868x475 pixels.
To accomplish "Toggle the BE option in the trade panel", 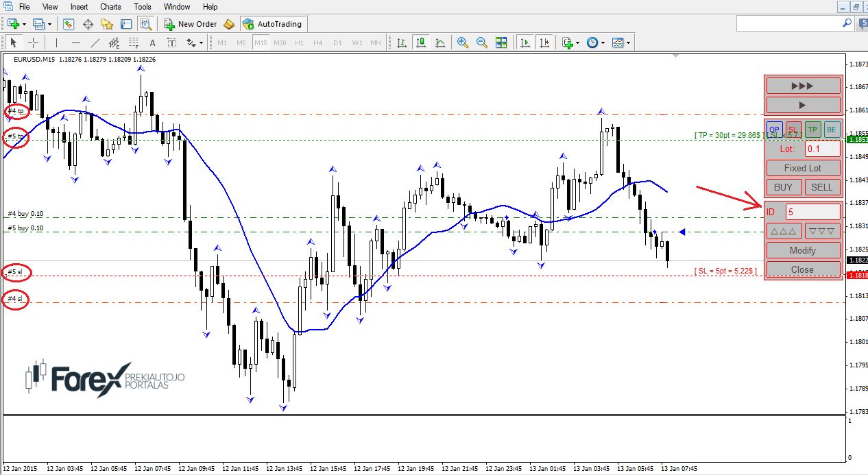I will (x=832, y=129).
